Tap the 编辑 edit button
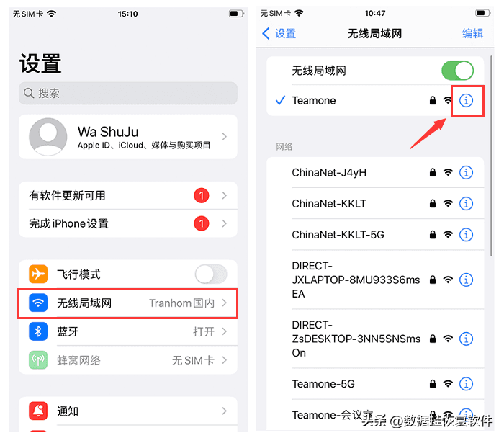504x438 pixels. pyautogui.click(x=472, y=33)
